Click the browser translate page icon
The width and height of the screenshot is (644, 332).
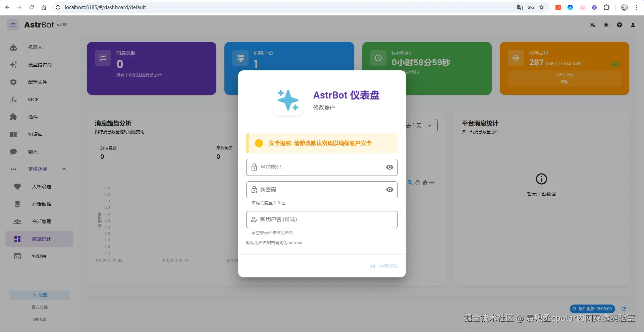[x=520, y=7]
